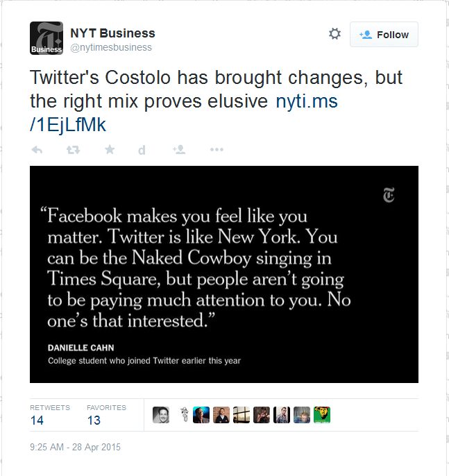
Task: Click the first grayscale user avatar
Action: 161,415
